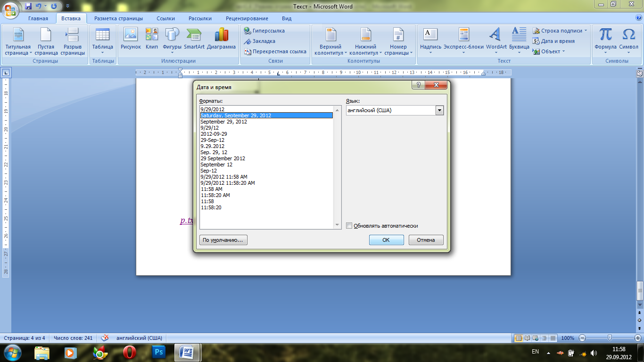Click the volume icon in system tray

(x=594, y=353)
